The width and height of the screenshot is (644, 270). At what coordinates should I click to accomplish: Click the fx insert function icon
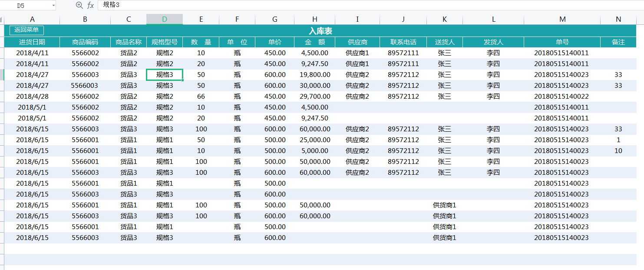(90, 5)
